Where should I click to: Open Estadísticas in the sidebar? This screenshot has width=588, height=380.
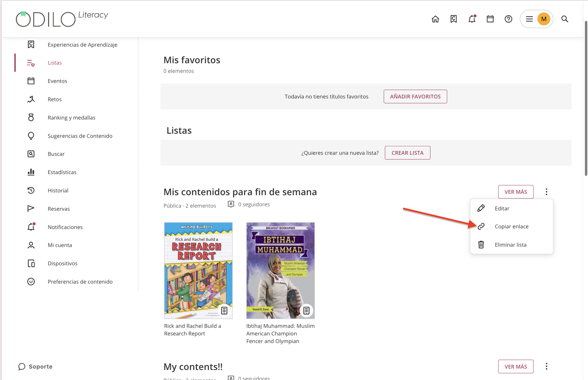pos(62,172)
